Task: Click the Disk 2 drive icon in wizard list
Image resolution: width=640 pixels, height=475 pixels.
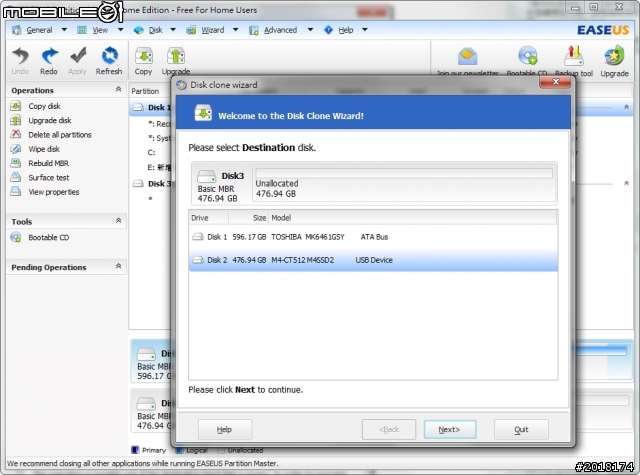Action: click(198, 260)
